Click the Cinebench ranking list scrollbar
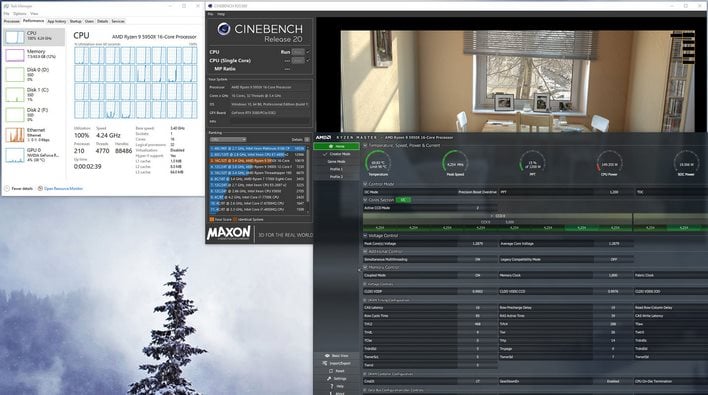This screenshot has width=708, height=395. click(x=308, y=178)
